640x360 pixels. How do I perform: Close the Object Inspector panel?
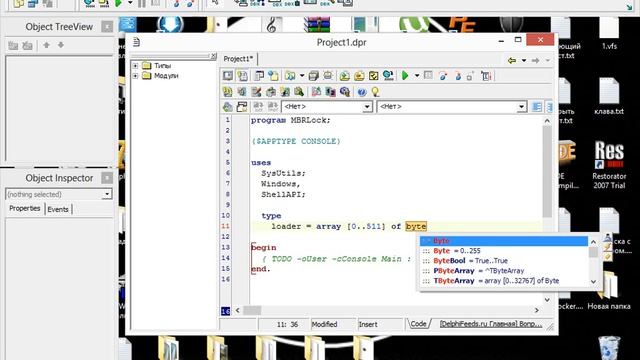pos(107,178)
